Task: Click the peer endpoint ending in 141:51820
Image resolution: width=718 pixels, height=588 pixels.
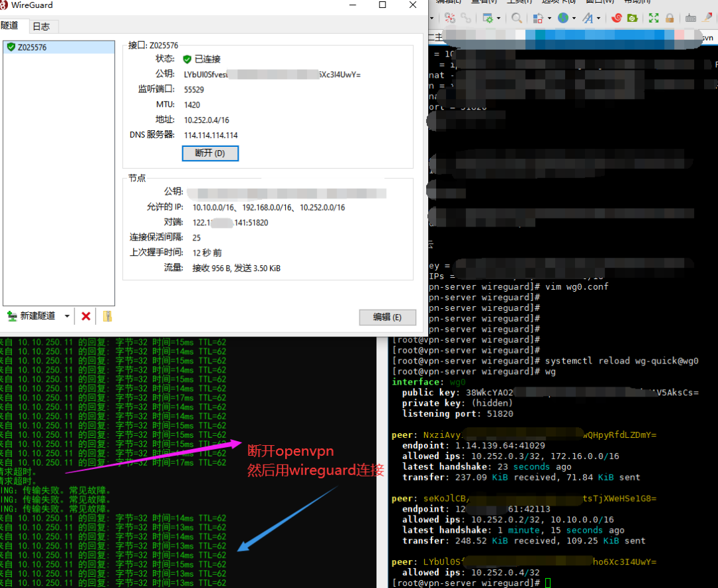Action: click(230, 223)
